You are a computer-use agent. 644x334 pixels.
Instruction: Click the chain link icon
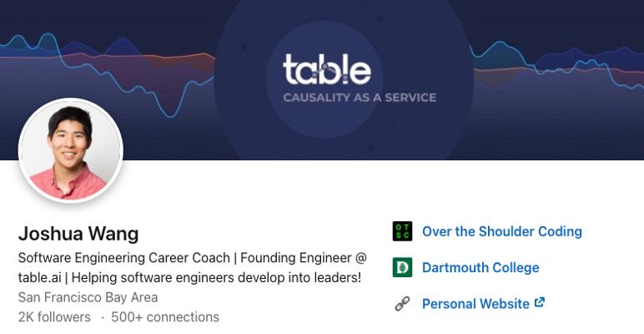pyautogui.click(x=402, y=304)
